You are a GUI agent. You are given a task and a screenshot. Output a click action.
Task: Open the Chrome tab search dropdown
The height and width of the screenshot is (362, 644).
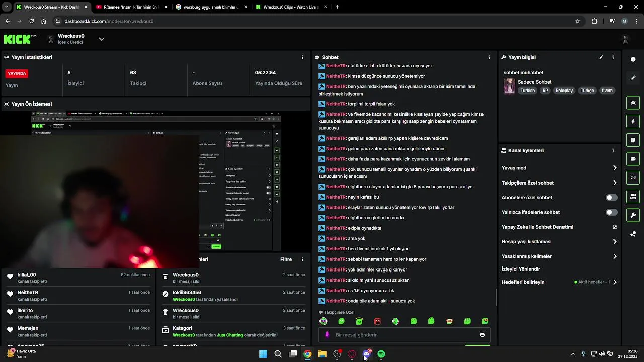pos(7,7)
